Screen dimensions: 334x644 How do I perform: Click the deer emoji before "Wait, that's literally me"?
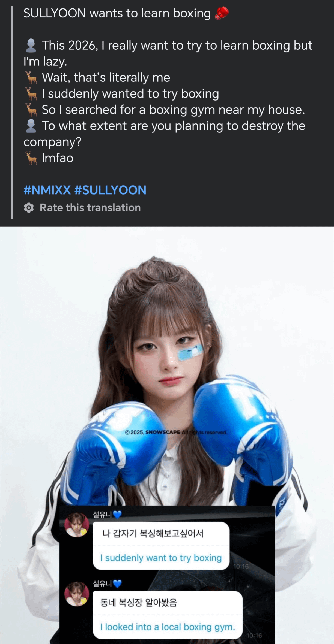31,78
